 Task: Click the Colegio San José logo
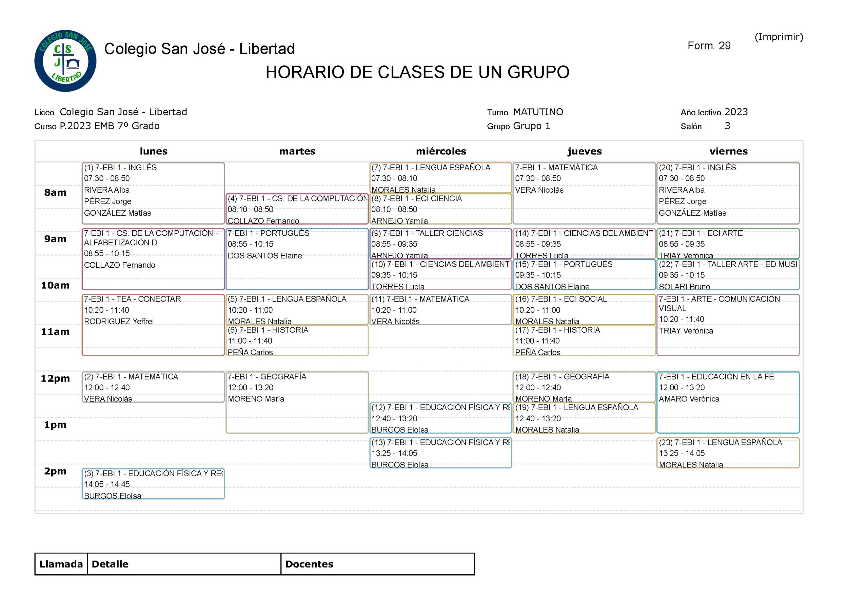[x=65, y=61]
